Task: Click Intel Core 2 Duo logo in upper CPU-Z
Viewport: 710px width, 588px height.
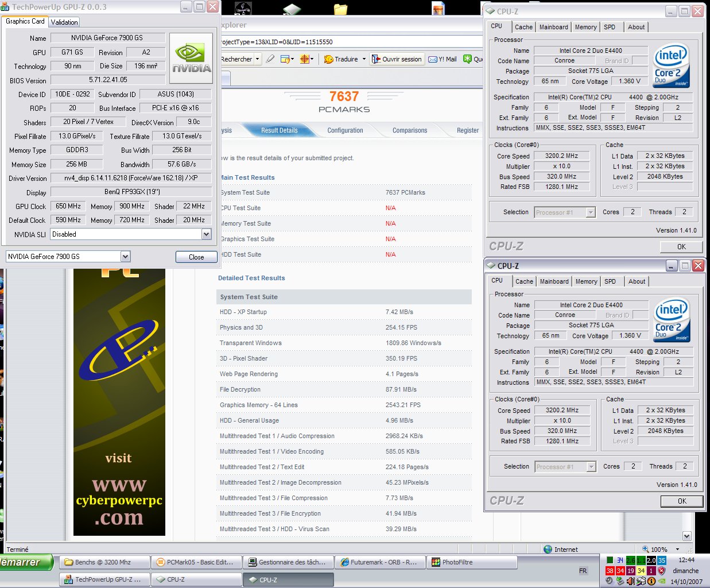Action: click(x=672, y=66)
